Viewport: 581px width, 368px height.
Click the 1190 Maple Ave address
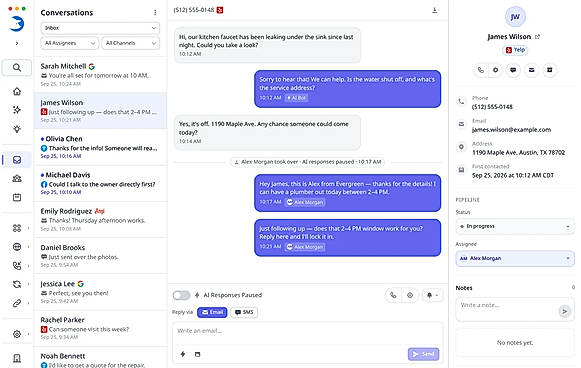click(x=518, y=153)
